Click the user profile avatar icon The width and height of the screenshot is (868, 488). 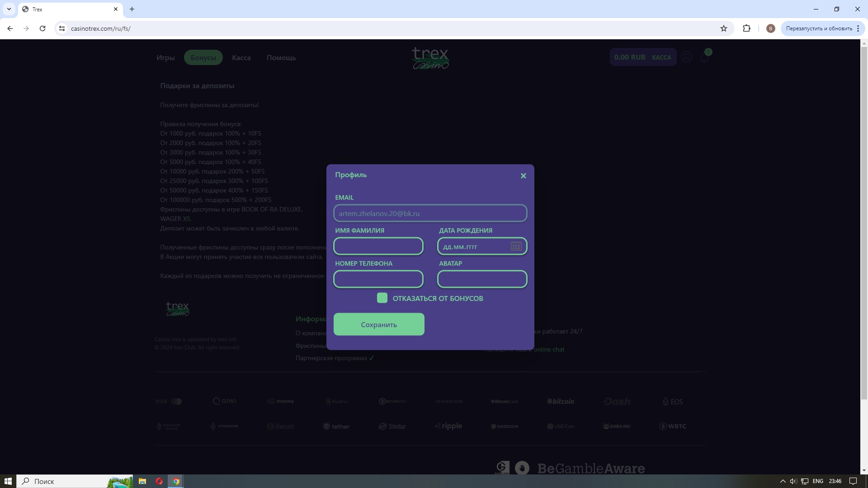(x=686, y=57)
